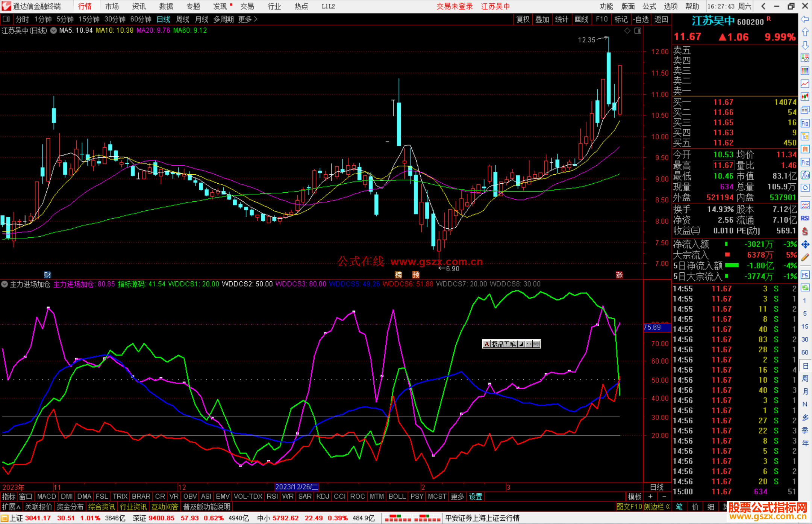
Task: Click the 复权 button
Action: tap(523, 19)
